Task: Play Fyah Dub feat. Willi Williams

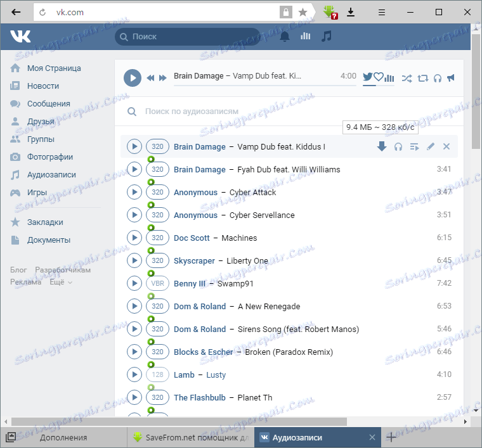Action: coord(134,169)
